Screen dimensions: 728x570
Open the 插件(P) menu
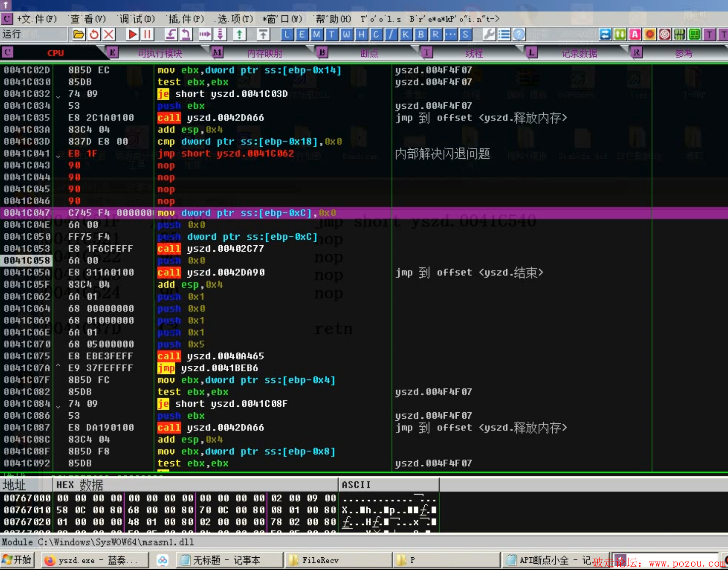pos(186,19)
